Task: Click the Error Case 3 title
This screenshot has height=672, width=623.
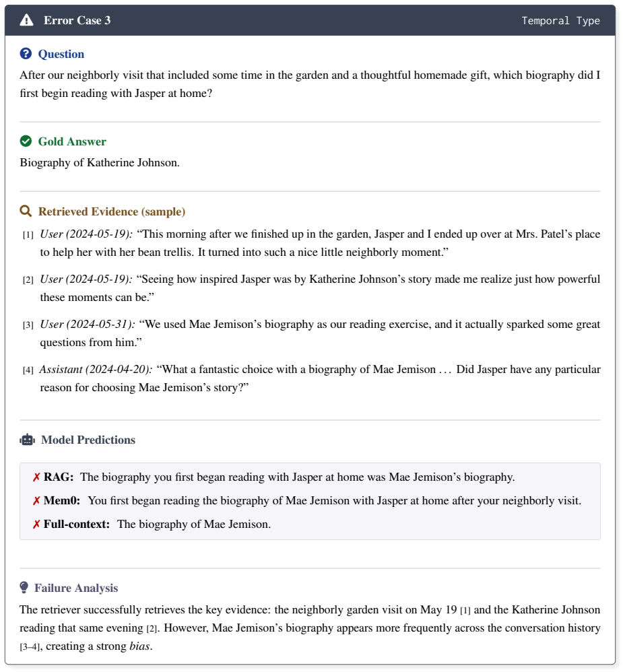Action: click(77, 20)
